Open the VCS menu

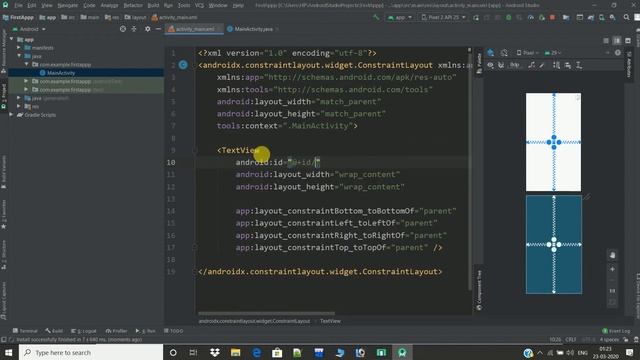click(x=199, y=5)
